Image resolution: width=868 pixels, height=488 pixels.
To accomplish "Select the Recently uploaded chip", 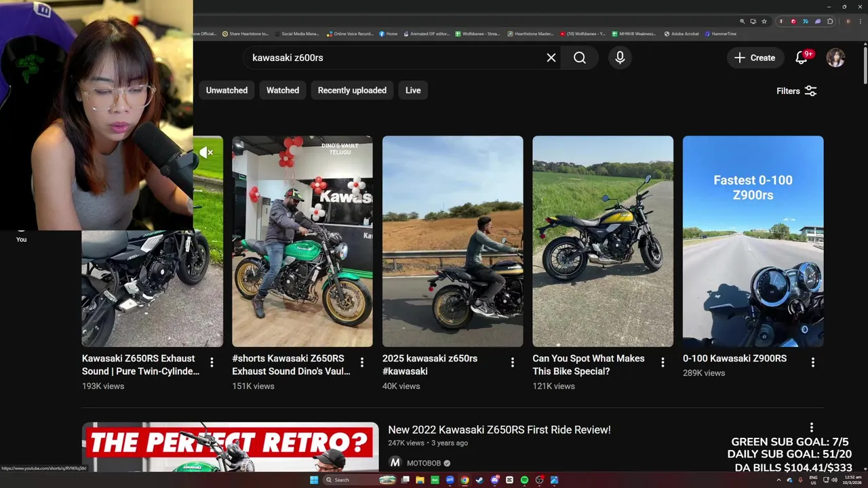I will [x=352, y=90].
